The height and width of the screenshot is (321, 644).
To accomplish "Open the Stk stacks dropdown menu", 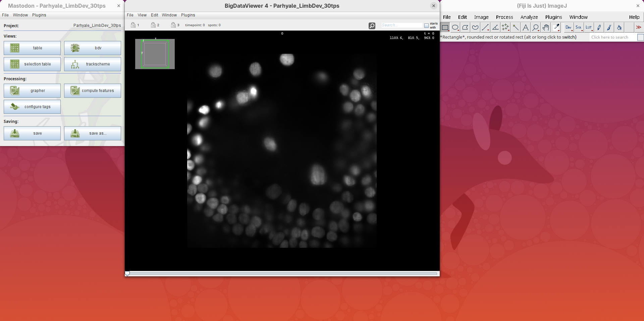I will tap(579, 28).
